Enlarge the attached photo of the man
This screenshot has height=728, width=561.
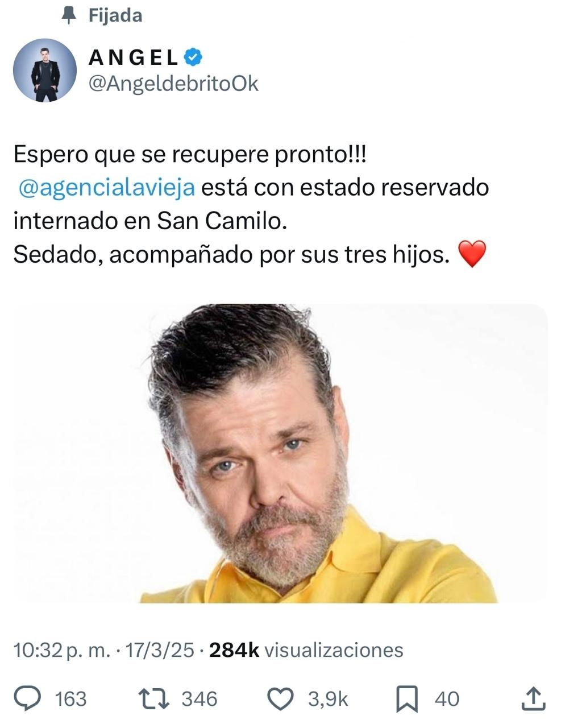point(280,453)
